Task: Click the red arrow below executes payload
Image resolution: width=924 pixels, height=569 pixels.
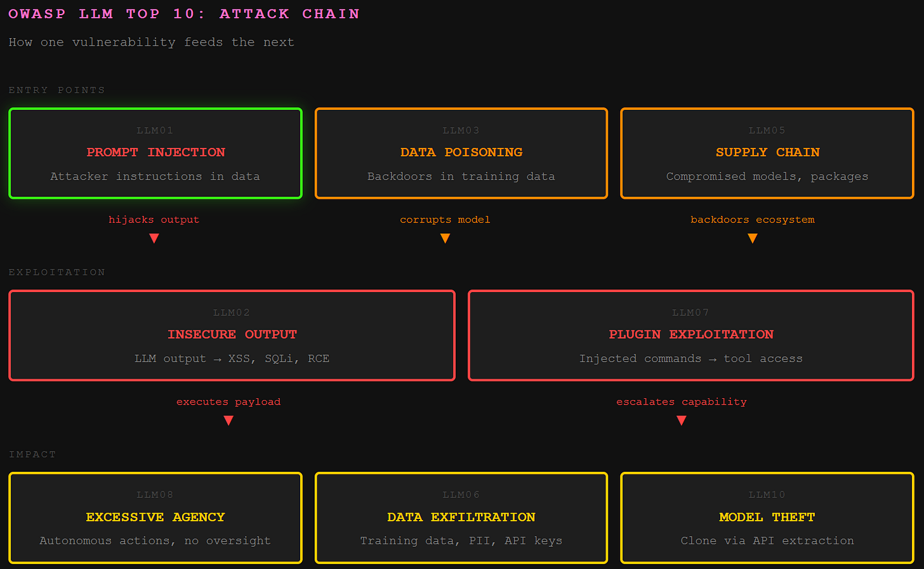Action: click(x=228, y=420)
